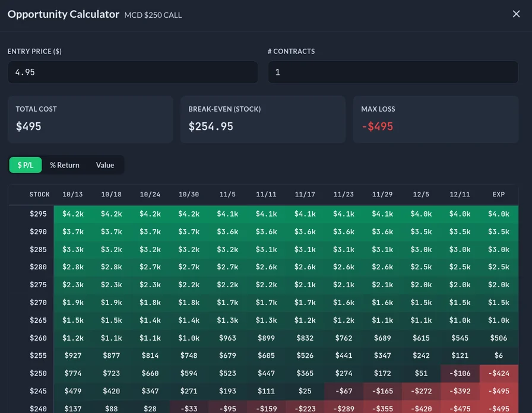Click the $295 stock price row label
Screen dimensions: 532x413
(38, 214)
